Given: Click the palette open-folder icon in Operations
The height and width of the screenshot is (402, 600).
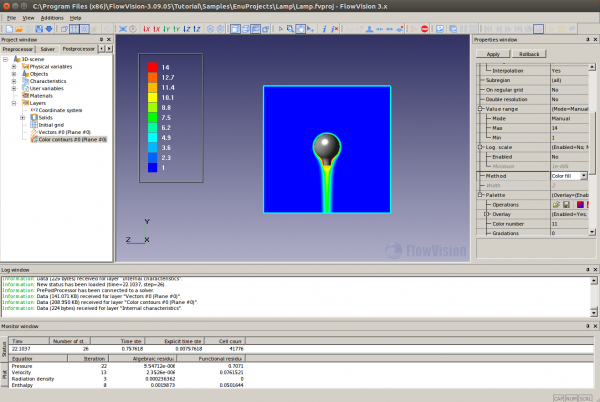Looking at the screenshot, I should 556,205.
